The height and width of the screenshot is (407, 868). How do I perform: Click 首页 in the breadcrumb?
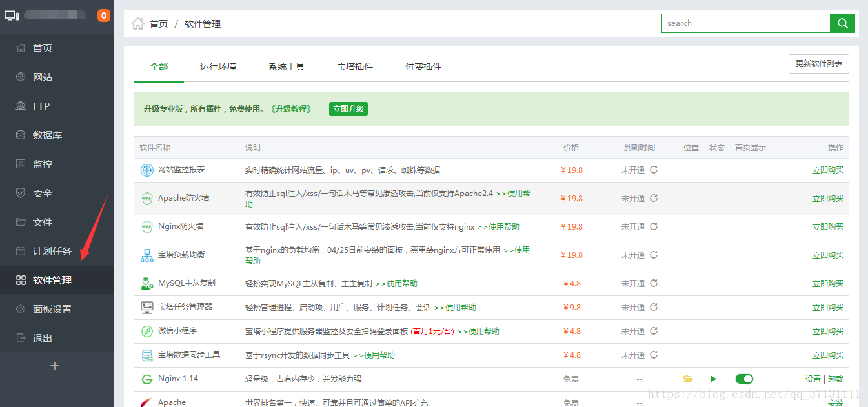pyautogui.click(x=159, y=24)
